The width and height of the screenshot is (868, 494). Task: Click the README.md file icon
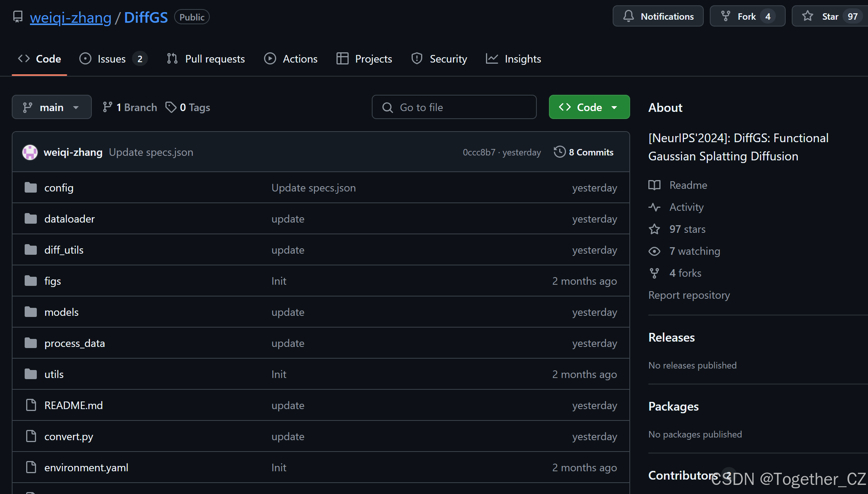pyautogui.click(x=31, y=405)
